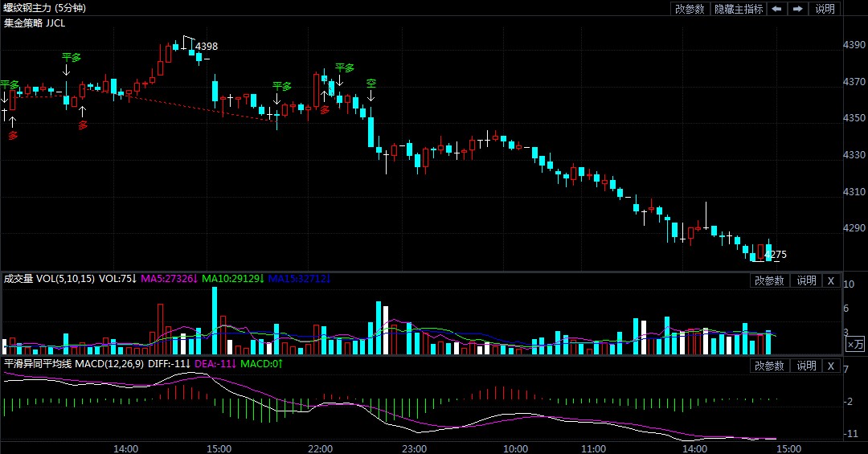868x454 pixels.
Task: Click the right arrow navigation icon
Action: 798,9
